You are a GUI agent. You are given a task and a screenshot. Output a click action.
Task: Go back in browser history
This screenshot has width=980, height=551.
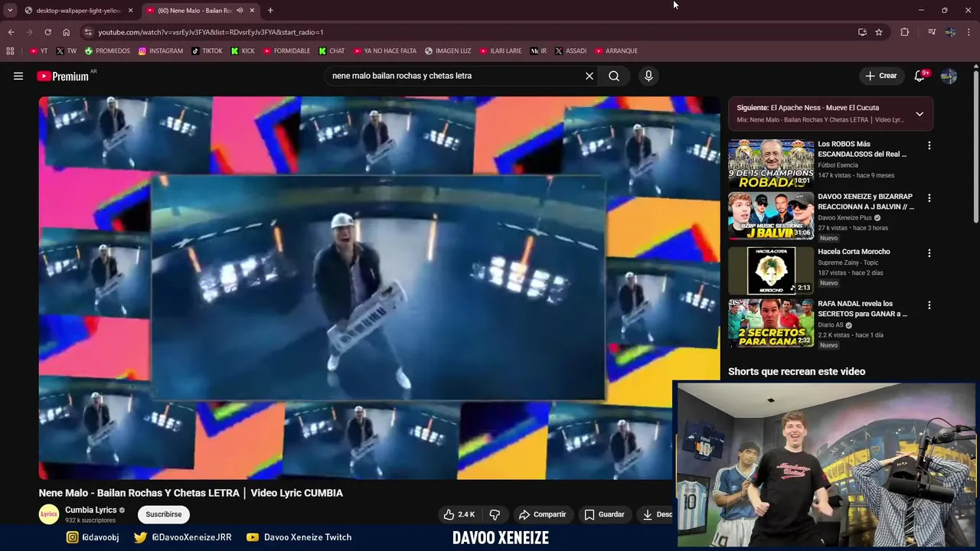pos(11,32)
